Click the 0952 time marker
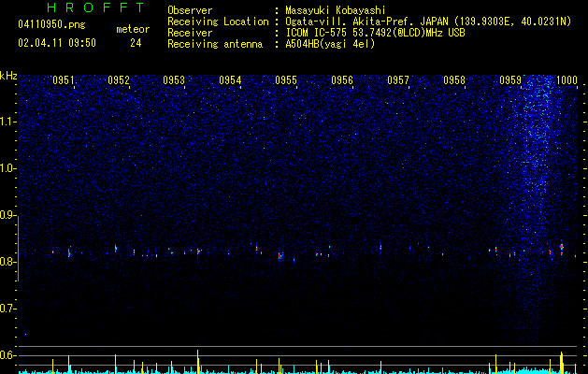 tap(119, 80)
